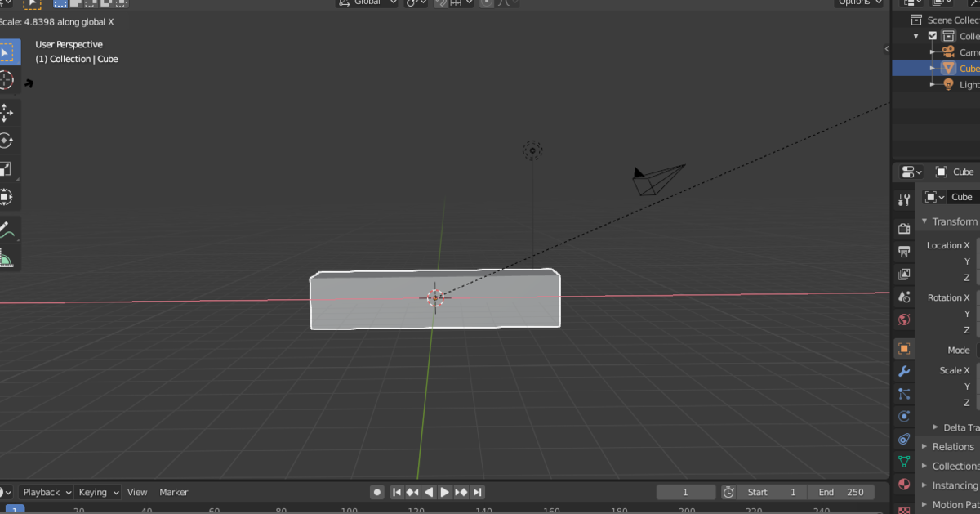Open the Transform Orientation Global dropdown
The height and width of the screenshot is (514, 980).
367,2
